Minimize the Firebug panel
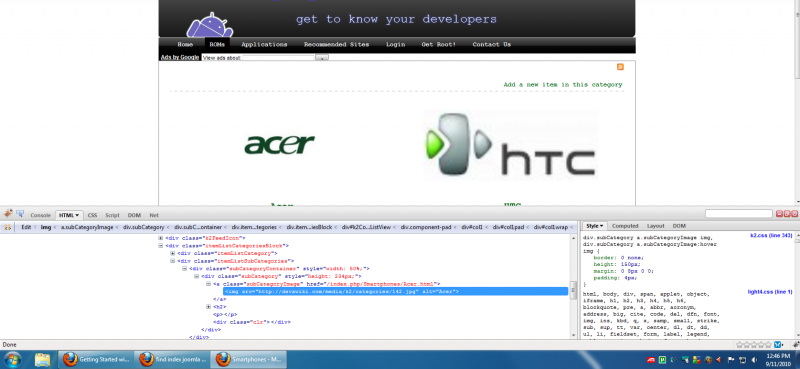This screenshot has height=369, width=800. pos(780,213)
